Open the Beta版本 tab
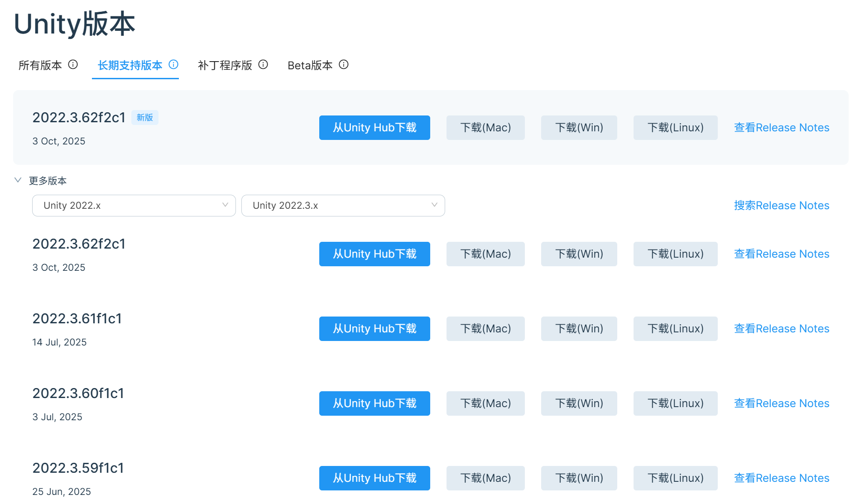850x504 pixels. click(x=310, y=65)
